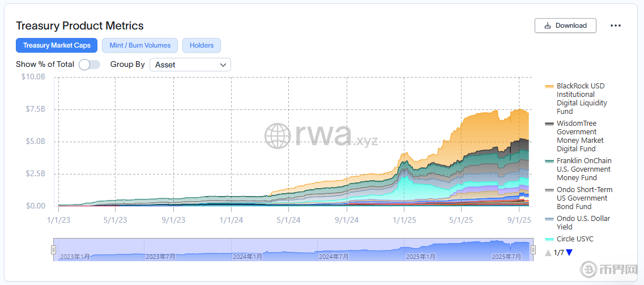Toggle Show % of Total switch
The height and width of the screenshot is (285, 644).
pyautogui.click(x=89, y=65)
